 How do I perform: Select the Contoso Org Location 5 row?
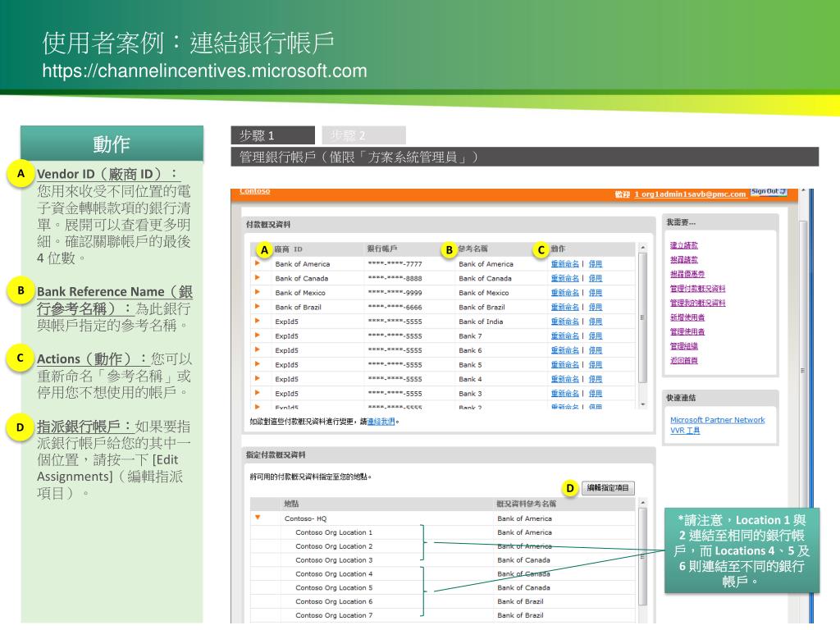(x=444, y=588)
